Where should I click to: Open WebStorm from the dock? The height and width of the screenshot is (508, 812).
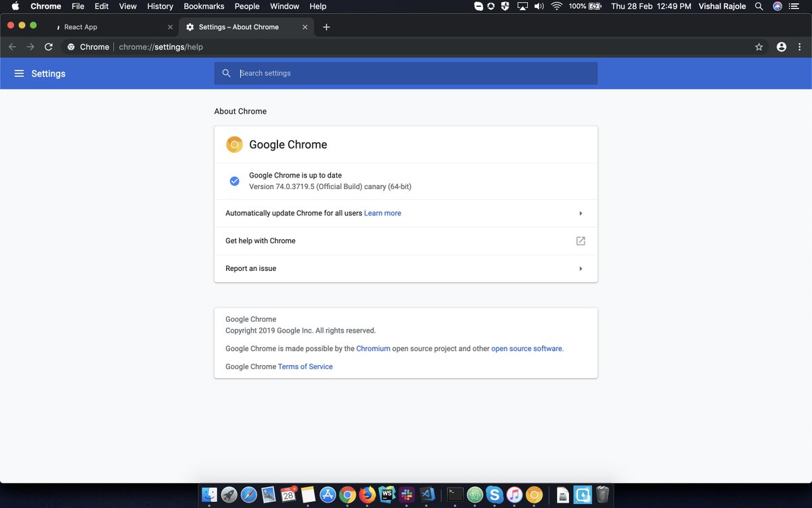point(387,494)
